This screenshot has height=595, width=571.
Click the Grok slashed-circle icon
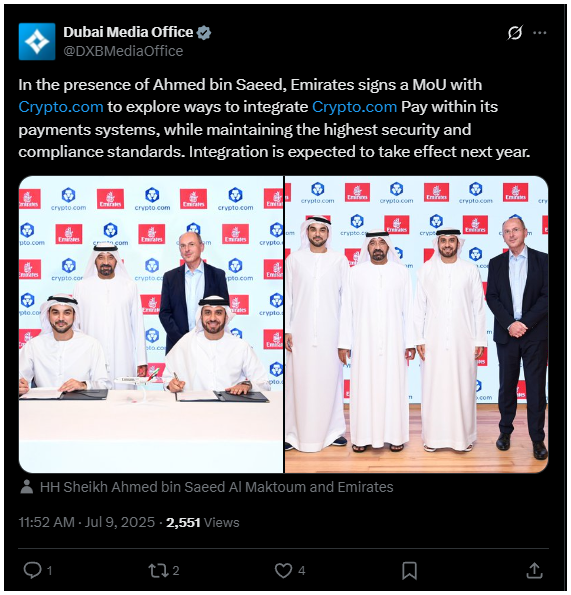click(x=515, y=33)
